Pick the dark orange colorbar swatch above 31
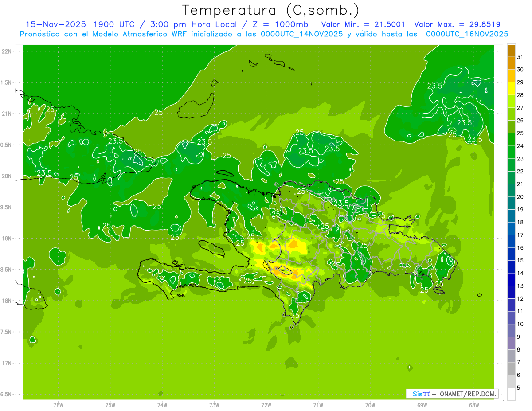The image size is (532, 411). (x=511, y=51)
